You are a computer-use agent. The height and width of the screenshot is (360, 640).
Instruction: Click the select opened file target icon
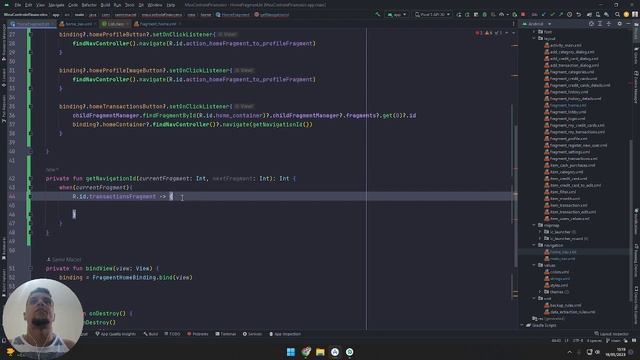click(591, 24)
